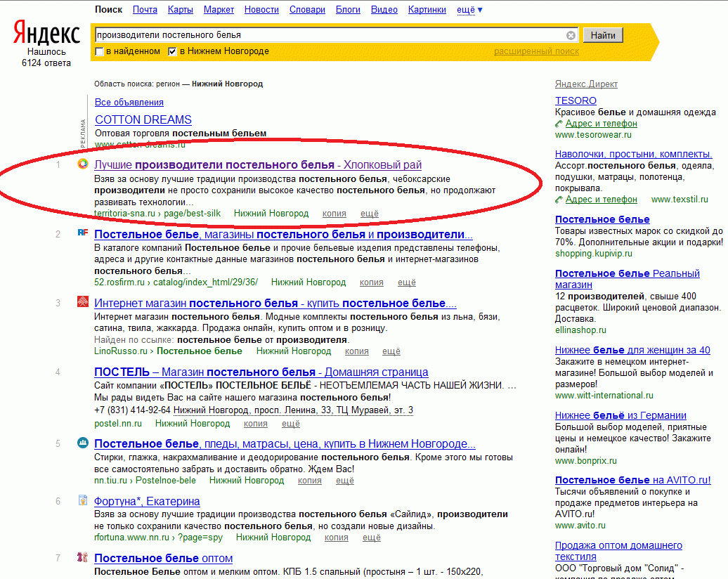
Task: Open 'Лучшие производители постельного белья' result
Action: (258, 165)
